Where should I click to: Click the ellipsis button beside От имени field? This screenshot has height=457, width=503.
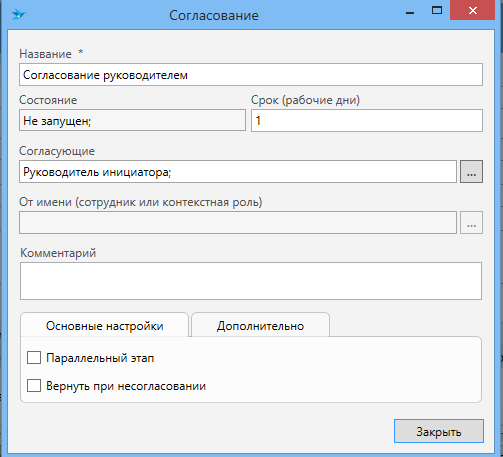pyautogui.click(x=471, y=222)
